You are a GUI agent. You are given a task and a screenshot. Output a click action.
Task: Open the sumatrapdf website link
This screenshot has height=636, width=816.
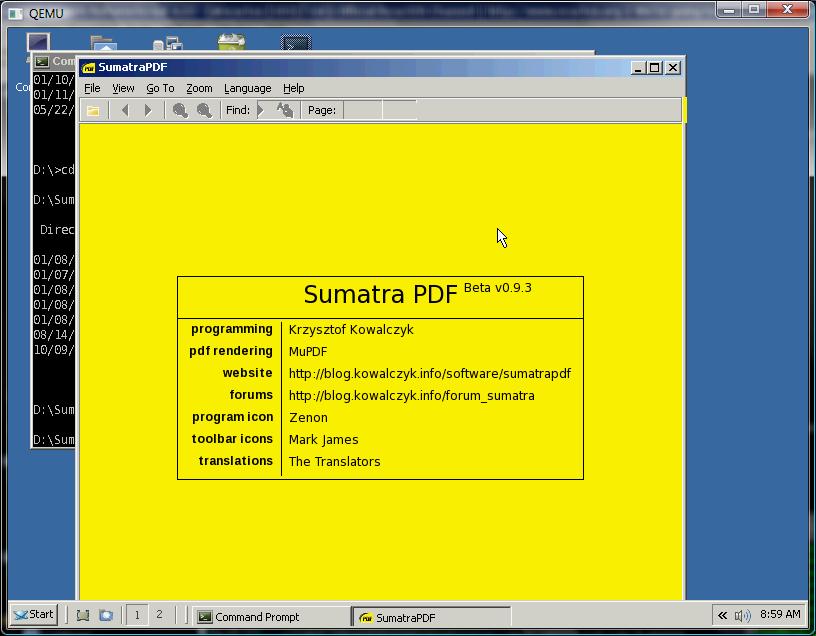[x=429, y=373]
